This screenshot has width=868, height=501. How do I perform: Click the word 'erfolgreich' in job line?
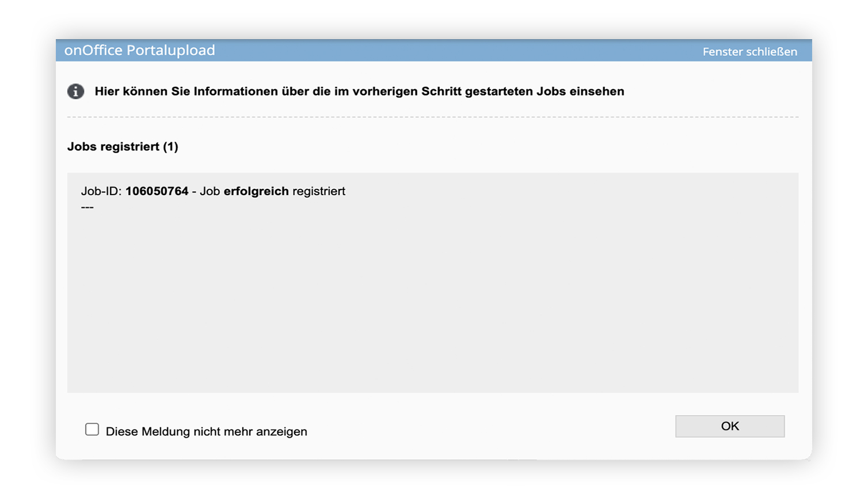click(x=256, y=191)
